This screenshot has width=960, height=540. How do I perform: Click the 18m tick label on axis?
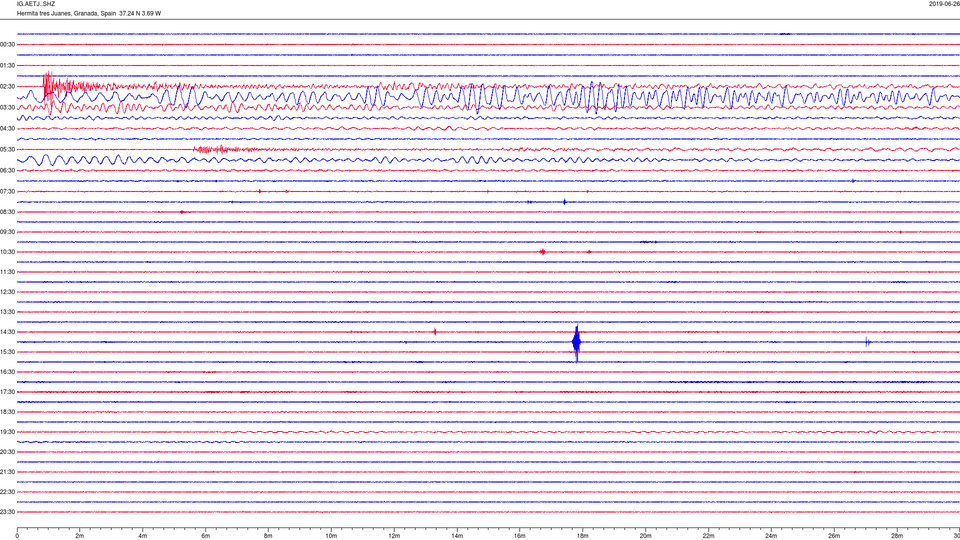click(x=583, y=536)
